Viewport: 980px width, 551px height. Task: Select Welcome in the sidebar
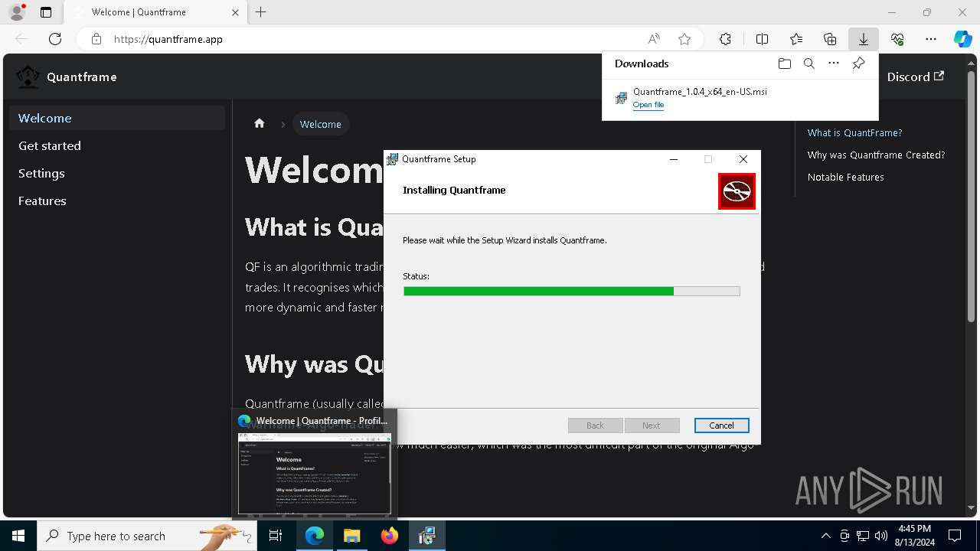[117, 118]
